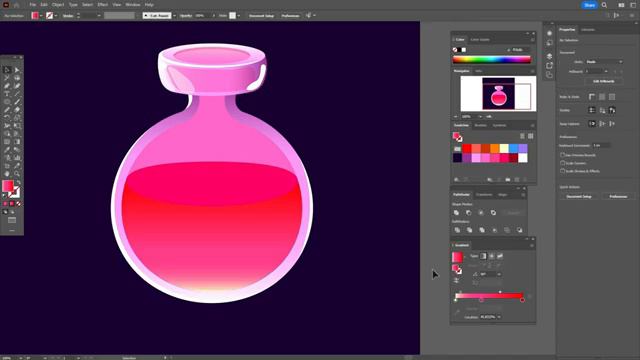Toggle Show Transparency Grid icon in Properties

(x=611, y=97)
